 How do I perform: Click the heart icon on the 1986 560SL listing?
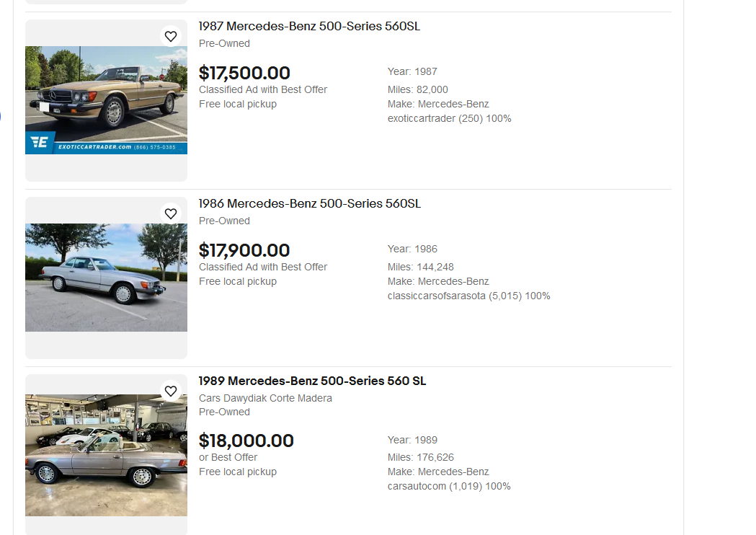pos(171,213)
